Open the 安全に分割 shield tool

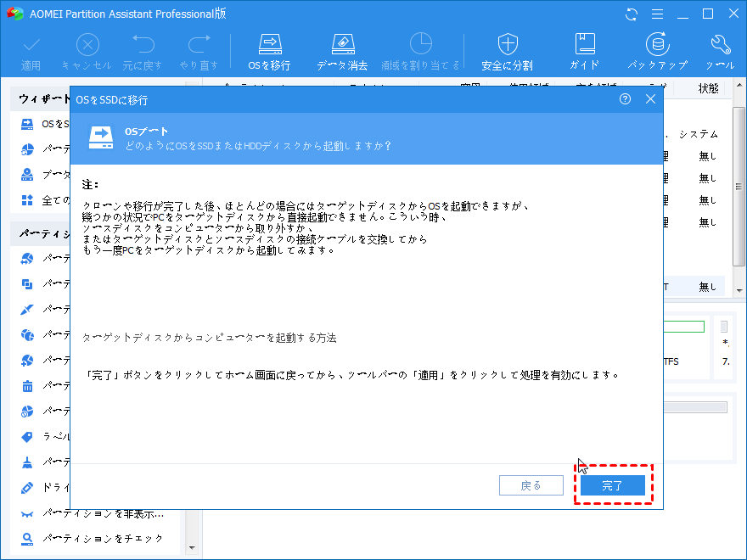click(508, 53)
